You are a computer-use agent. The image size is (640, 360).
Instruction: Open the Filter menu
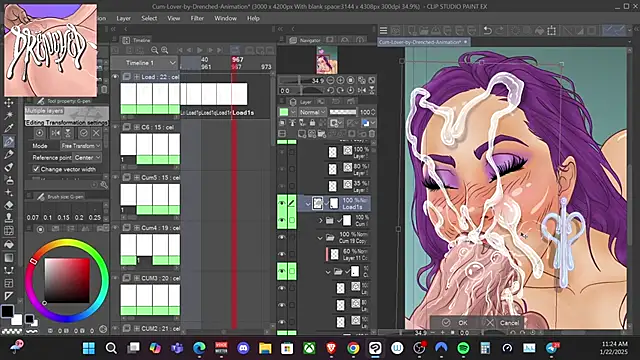tap(197, 18)
